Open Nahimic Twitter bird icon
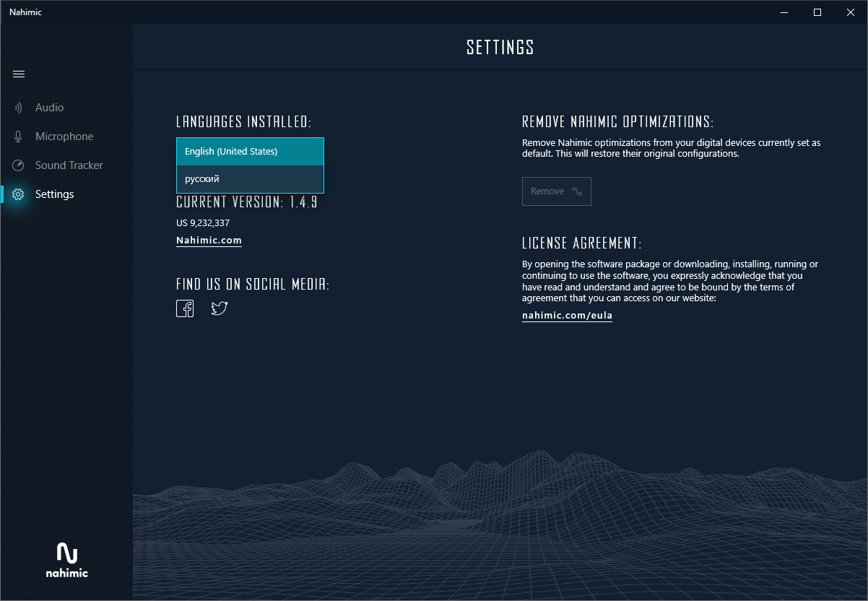Viewport: 868px width, 601px height. click(220, 308)
